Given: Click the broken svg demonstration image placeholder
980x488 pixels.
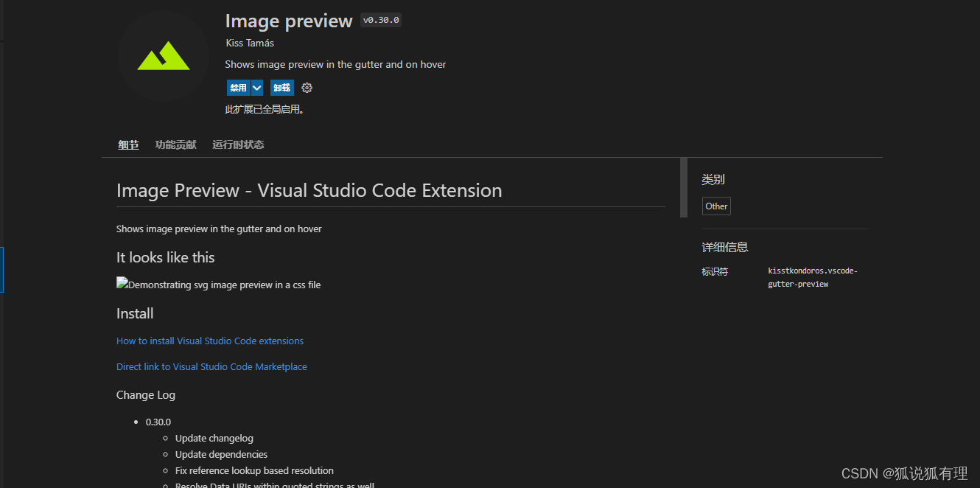Looking at the screenshot, I should tap(219, 285).
